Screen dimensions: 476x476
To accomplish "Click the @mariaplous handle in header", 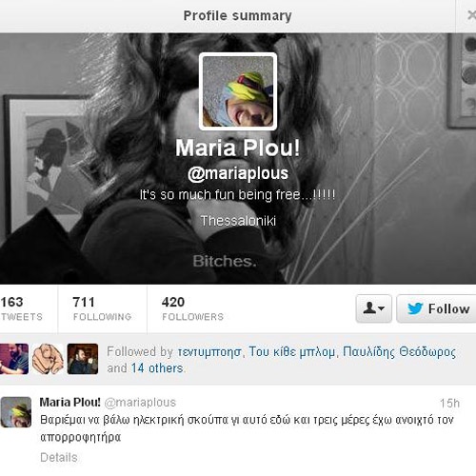I will click(238, 173).
